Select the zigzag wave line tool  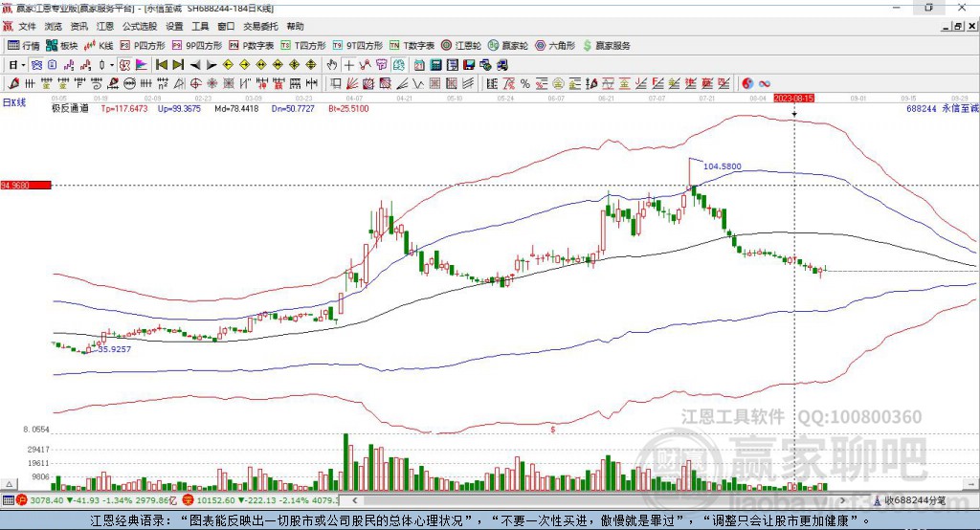click(x=417, y=83)
